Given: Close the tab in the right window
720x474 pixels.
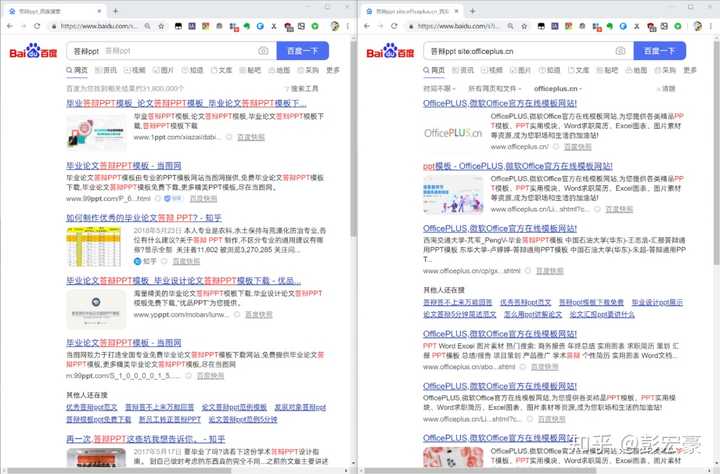Looking at the screenshot, I should tap(456, 11).
